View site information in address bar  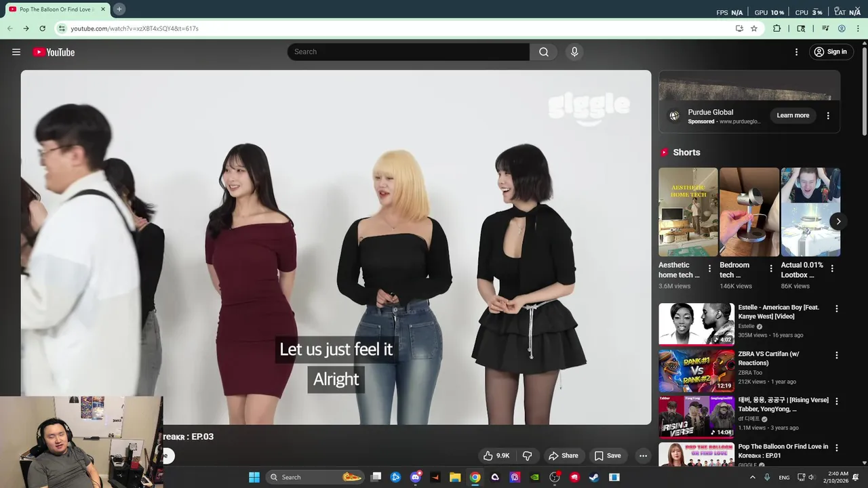click(x=62, y=28)
